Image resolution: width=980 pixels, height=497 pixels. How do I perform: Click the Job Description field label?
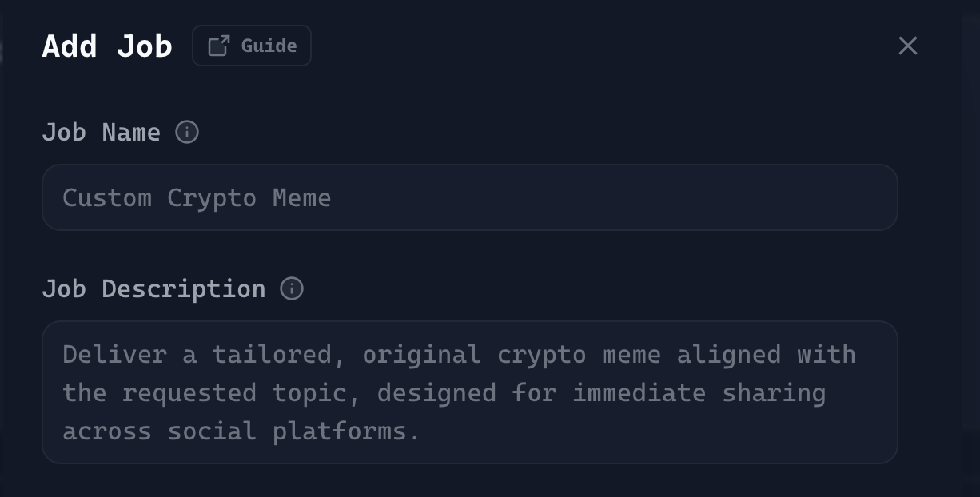(153, 288)
